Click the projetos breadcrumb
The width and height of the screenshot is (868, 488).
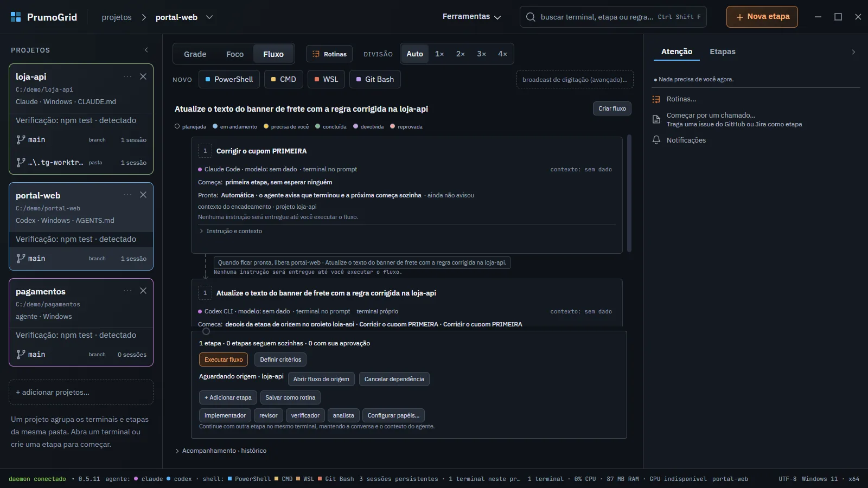pos(117,17)
